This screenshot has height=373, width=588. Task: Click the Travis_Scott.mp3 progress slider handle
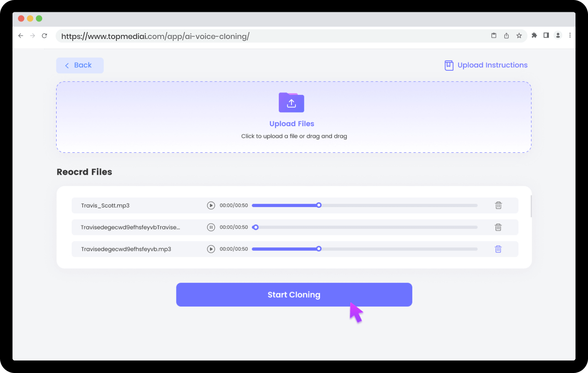[x=319, y=205]
